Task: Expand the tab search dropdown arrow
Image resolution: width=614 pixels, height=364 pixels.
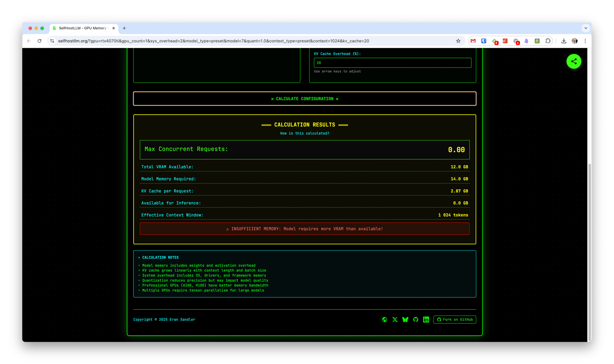Action: (585, 28)
